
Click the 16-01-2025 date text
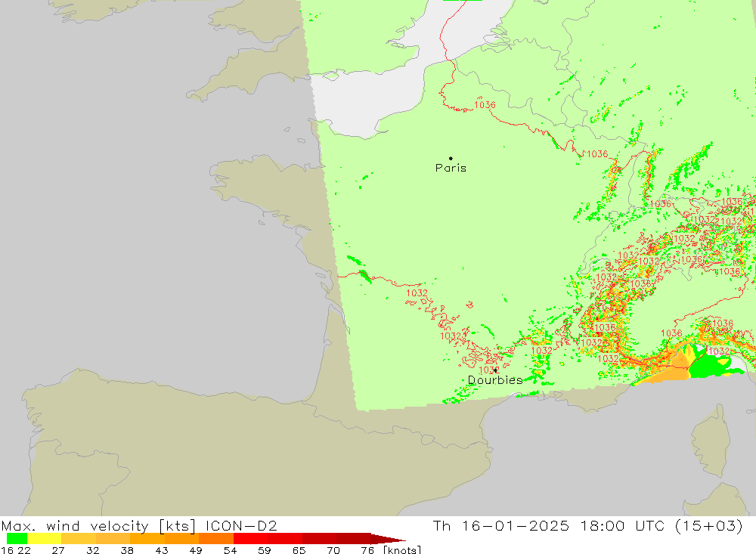pos(516,525)
